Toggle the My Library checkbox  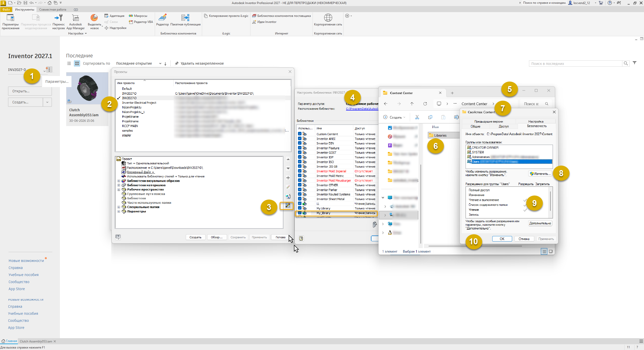pos(300,208)
